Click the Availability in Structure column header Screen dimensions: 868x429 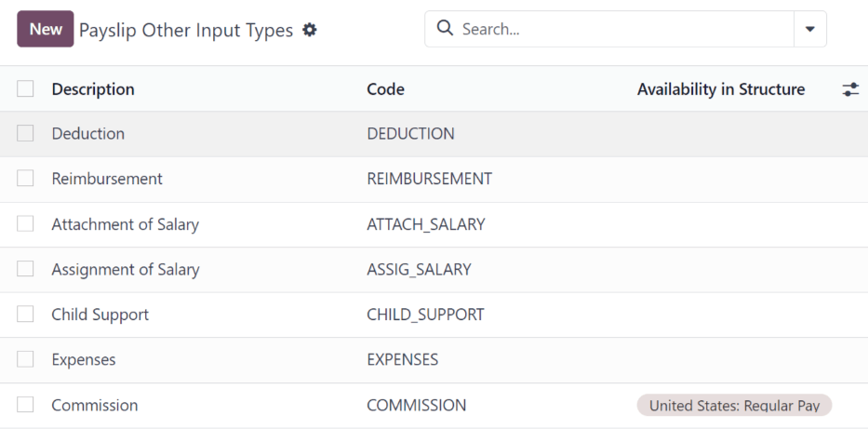[x=720, y=89]
